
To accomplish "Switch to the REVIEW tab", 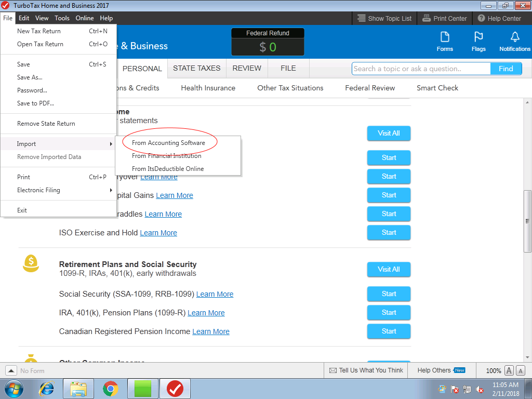I will (247, 68).
